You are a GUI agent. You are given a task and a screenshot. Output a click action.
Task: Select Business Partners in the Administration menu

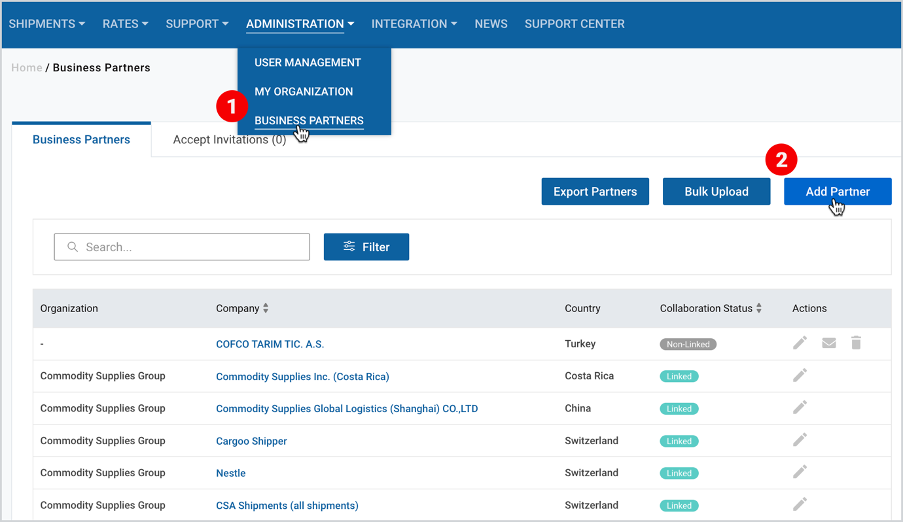pos(309,121)
